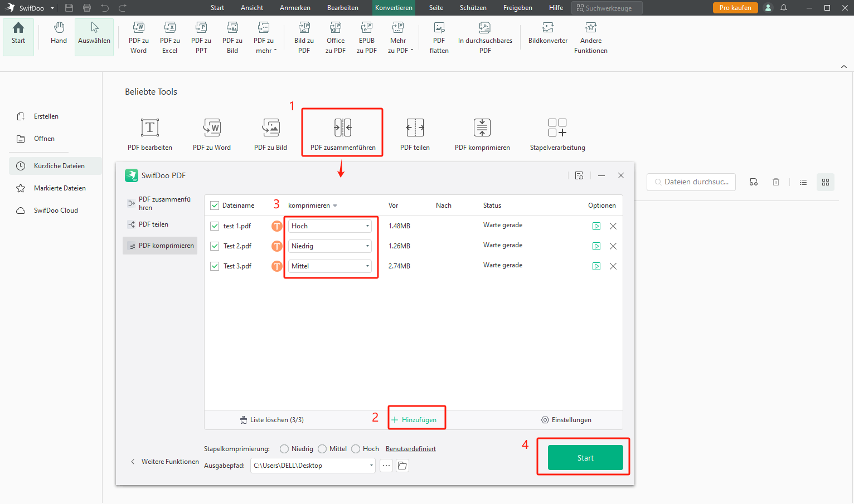
Task: Remove test 1.pdf from the list
Action: [x=613, y=226]
